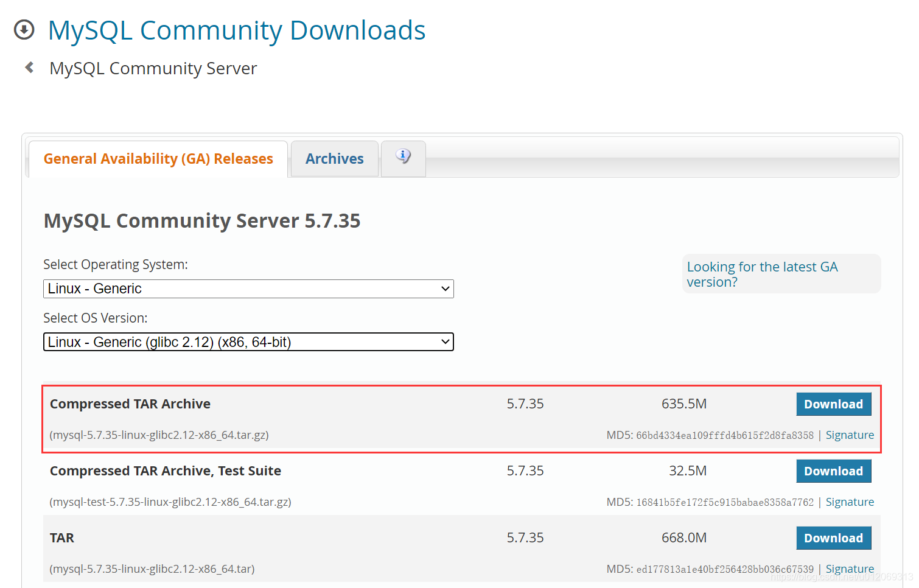
Task: Open Signature link for Test Suite archive
Action: tap(850, 502)
